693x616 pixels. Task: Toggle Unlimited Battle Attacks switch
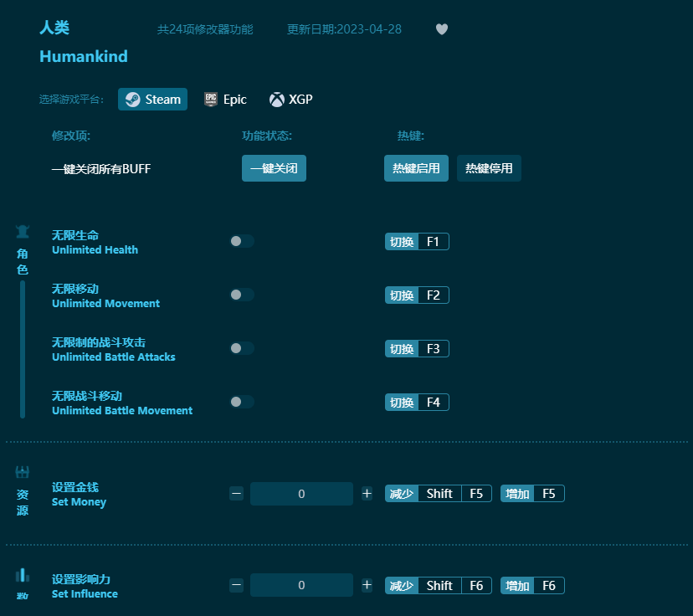[x=242, y=347]
